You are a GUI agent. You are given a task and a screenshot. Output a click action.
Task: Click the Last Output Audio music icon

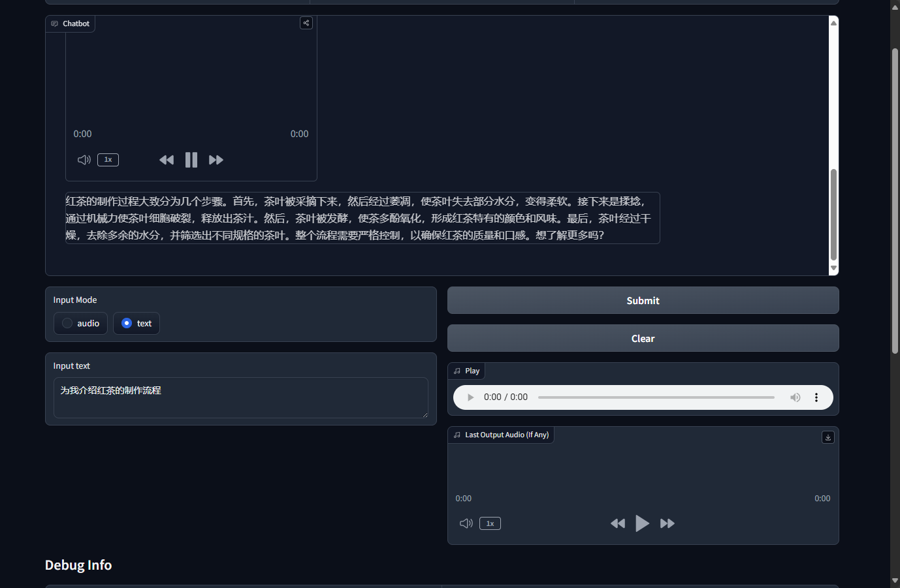coord(457,435)
